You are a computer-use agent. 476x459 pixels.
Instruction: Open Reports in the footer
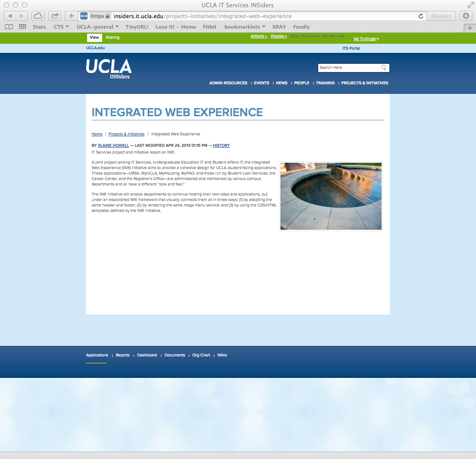pyautogui.click(x=122, y=355)
